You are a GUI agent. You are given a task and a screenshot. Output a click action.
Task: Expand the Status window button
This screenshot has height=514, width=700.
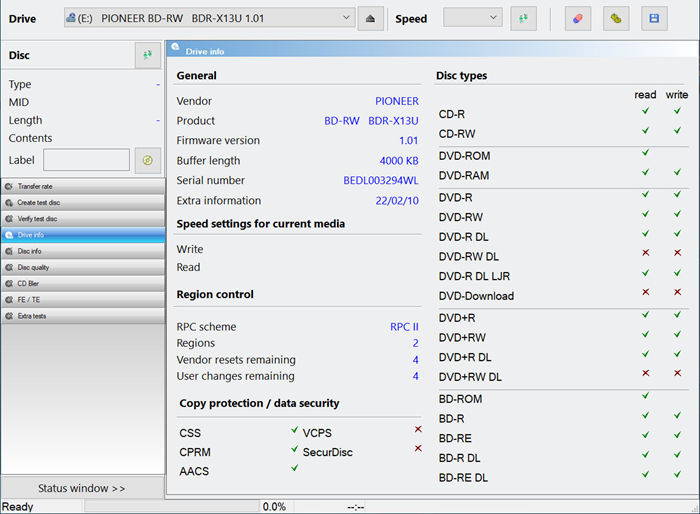[x=83, y=488]
